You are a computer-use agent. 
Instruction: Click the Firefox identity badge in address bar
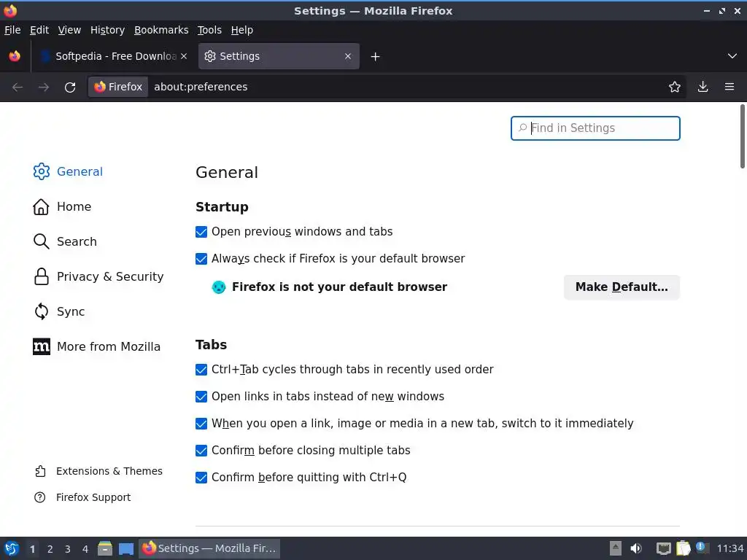tap(118, 87)
